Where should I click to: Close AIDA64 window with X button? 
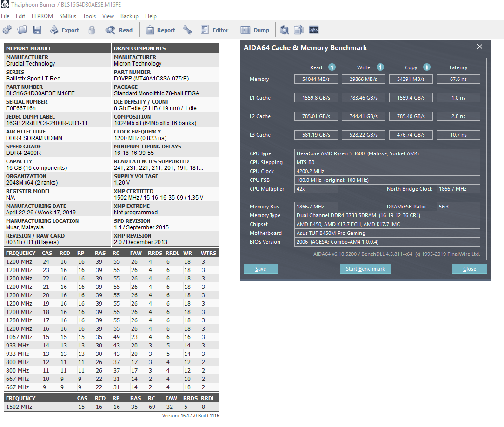tap(479, 47)
